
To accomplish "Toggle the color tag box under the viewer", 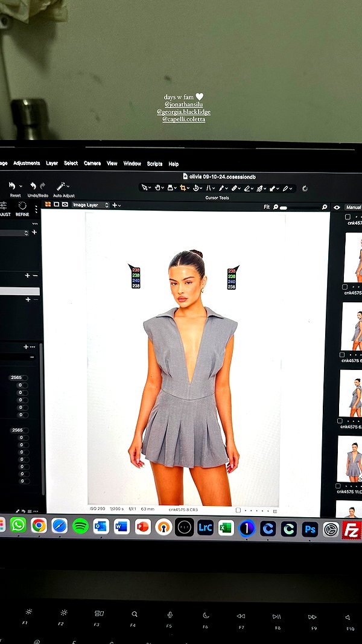I will (x=238, y=510).
